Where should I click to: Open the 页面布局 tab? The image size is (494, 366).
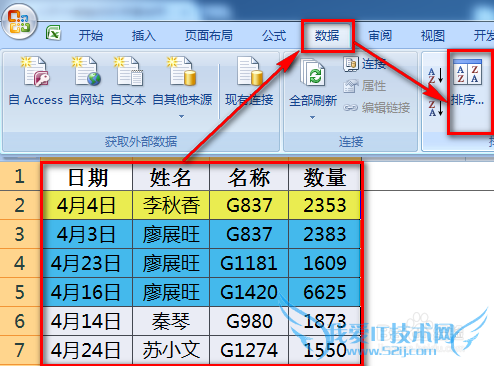click(209, 35)
